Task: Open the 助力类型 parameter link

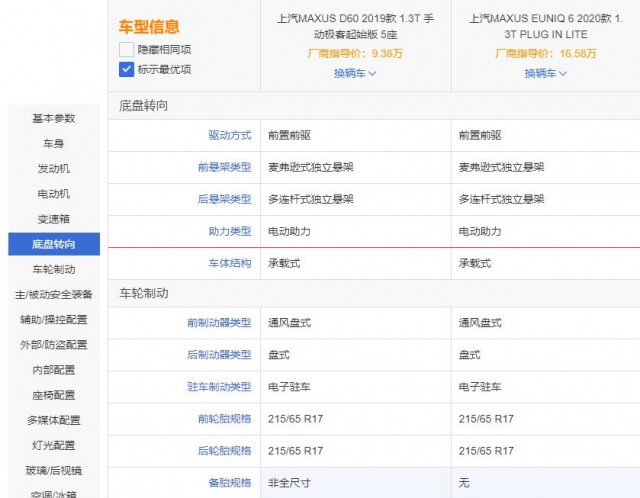Action: (230, 231)
